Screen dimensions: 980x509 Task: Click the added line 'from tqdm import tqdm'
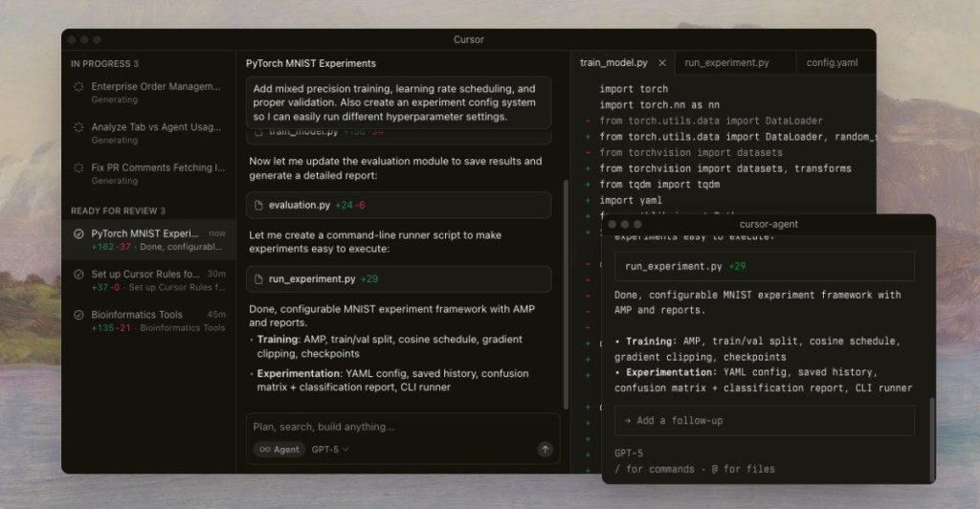click(x=659, y=185)
